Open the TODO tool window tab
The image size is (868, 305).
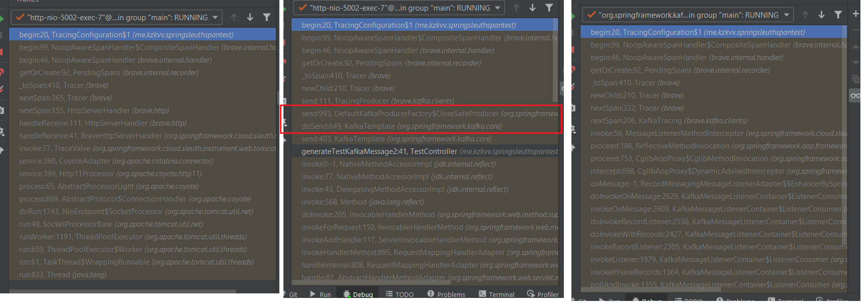pyautogui.click(x=400, y=294)
